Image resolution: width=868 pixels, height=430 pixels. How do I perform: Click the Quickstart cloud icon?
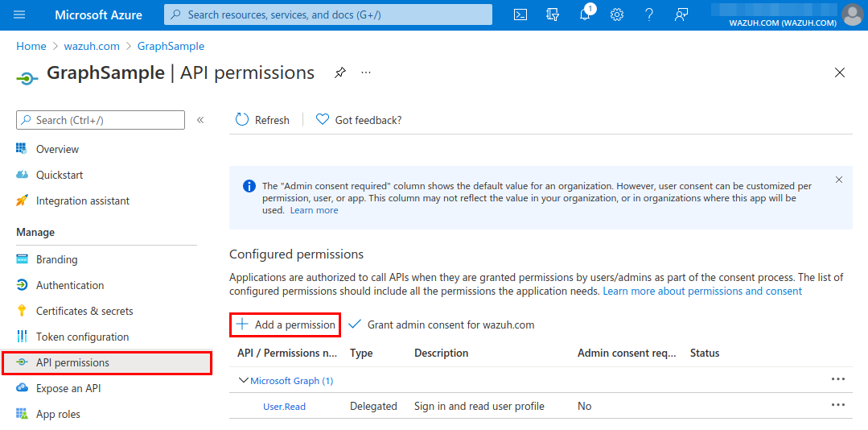point(23,175)
